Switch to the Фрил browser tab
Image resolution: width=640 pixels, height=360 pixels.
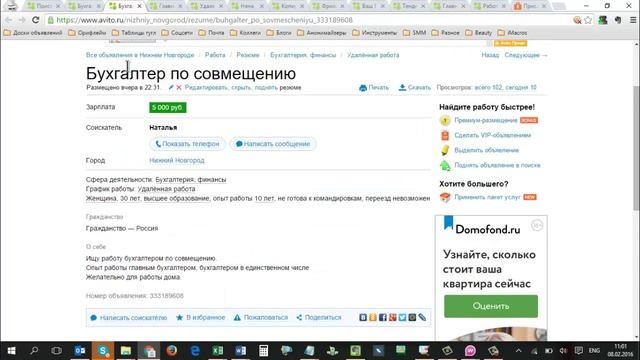point(329,6)
